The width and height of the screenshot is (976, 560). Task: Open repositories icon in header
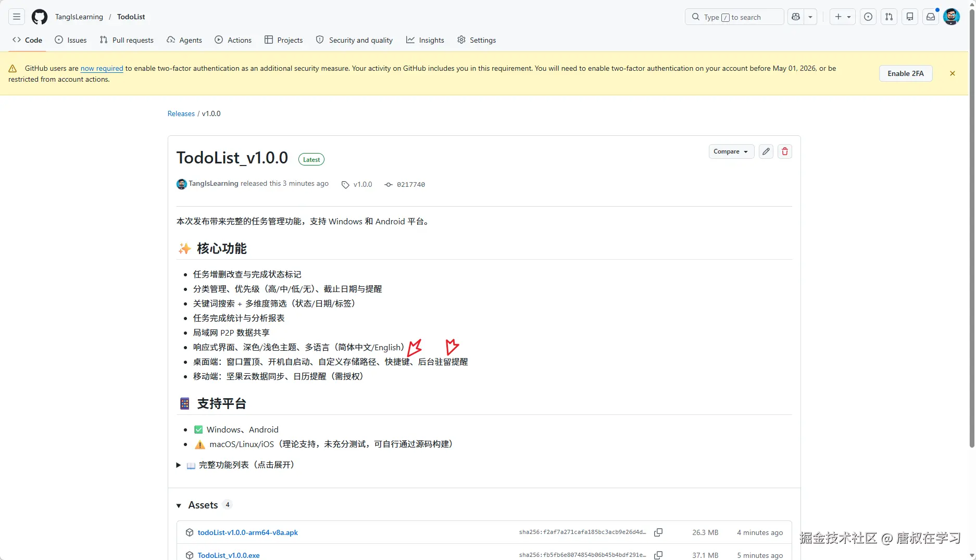coord(910,17)
